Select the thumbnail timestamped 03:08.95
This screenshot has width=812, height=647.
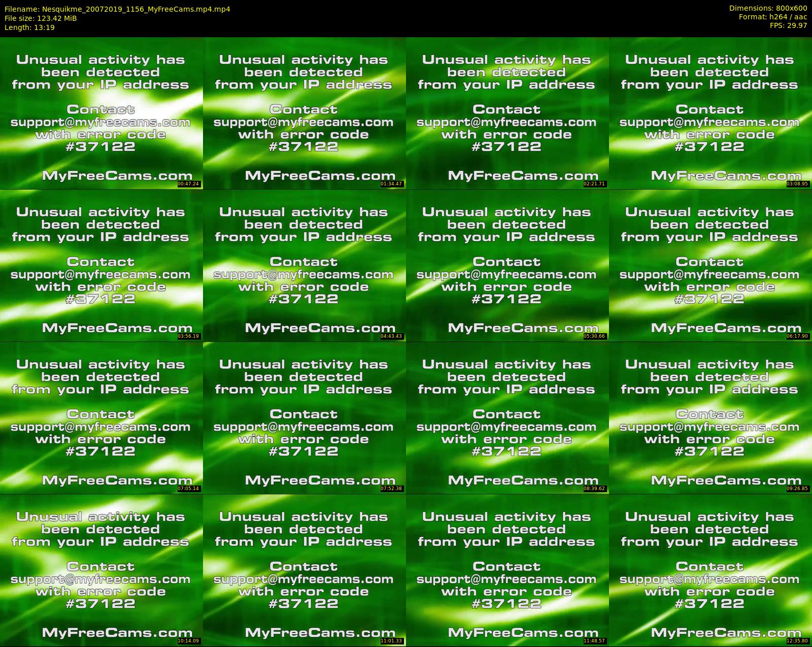[x=710, y=113]
